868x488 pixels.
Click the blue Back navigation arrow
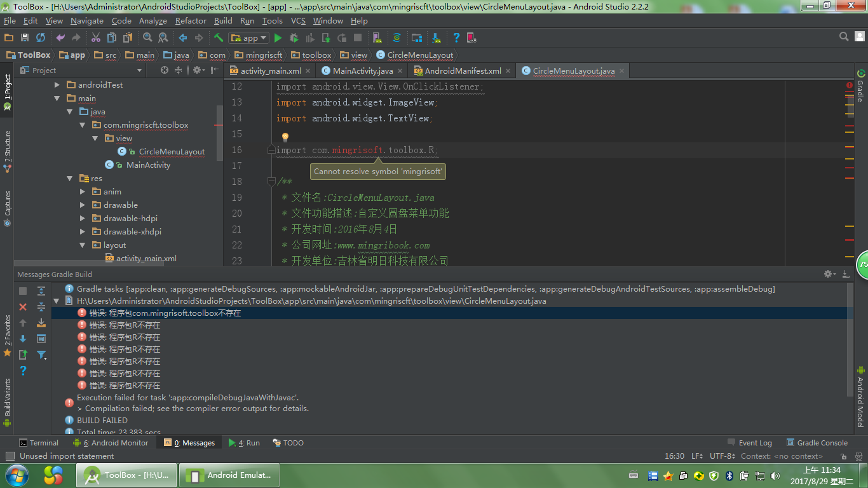(x=183, y=38)
